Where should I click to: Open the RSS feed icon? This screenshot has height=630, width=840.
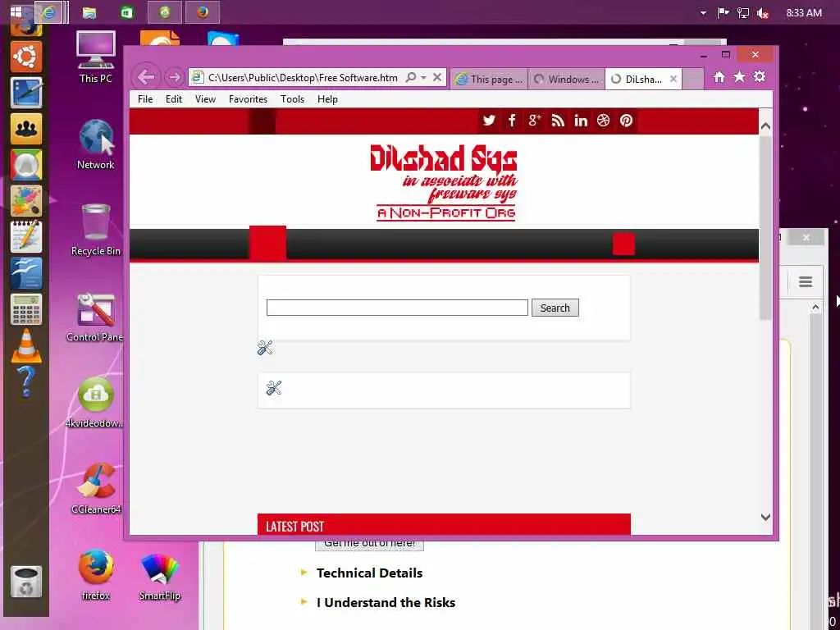click(x=558, y=121)
